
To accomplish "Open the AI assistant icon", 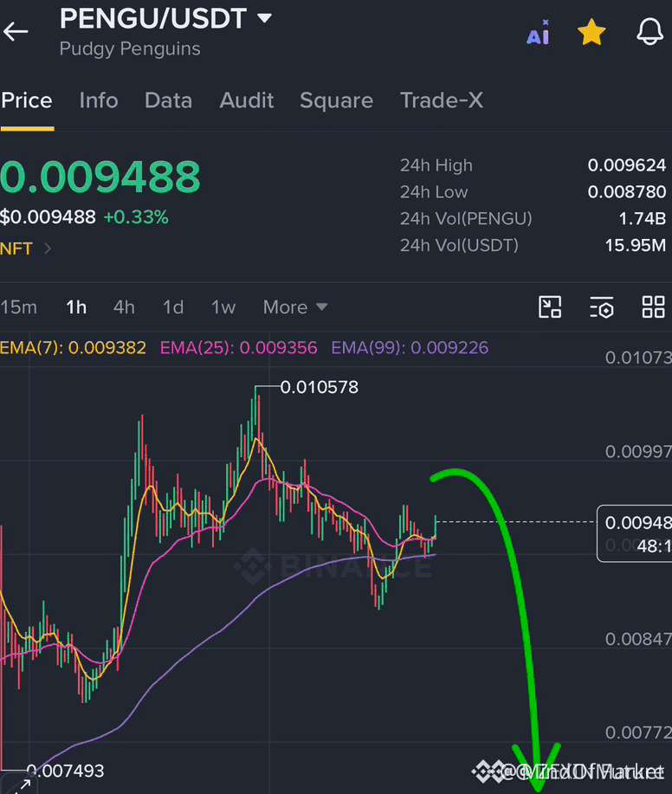I will coord(539,32).
